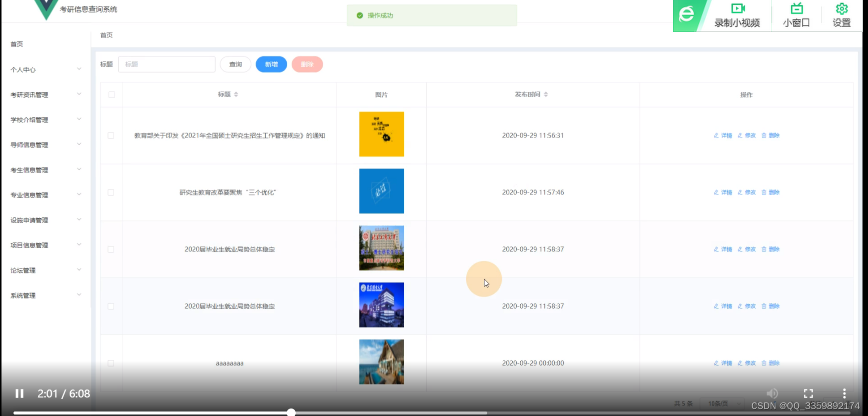The width and height of the screenshot is (868, 416).
Task: Click the green browser e logo
Action: (x=686, y=14)
